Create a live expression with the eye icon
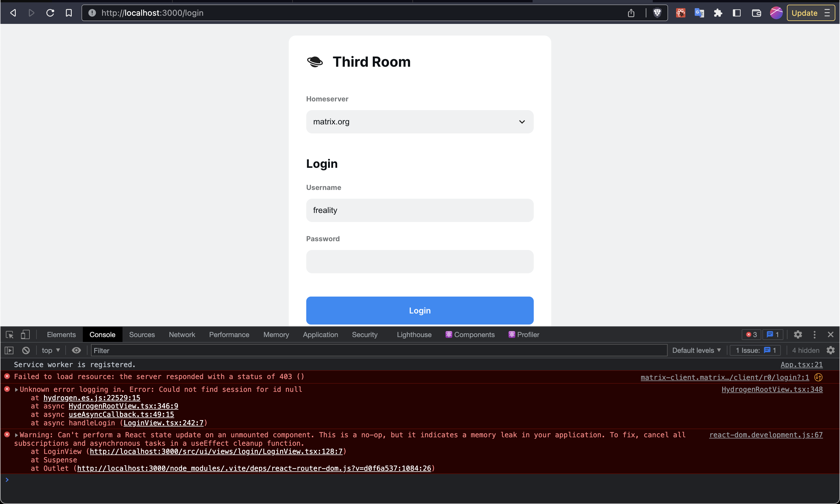 tap(76, 350)
